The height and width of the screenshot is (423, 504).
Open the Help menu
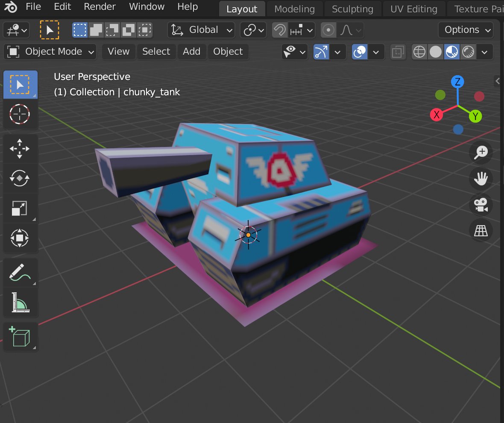(x=188, y=7)
